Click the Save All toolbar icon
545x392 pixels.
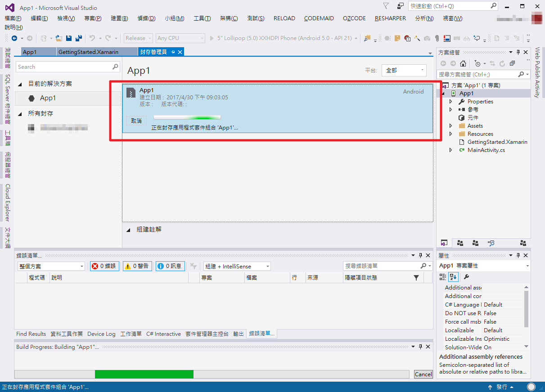pos(78,38)
